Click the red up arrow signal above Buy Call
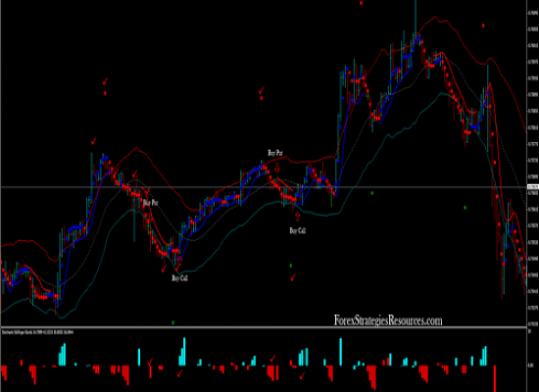Image resolution: width=539 pixels, height=392 pixels. [x=298, y=217]
